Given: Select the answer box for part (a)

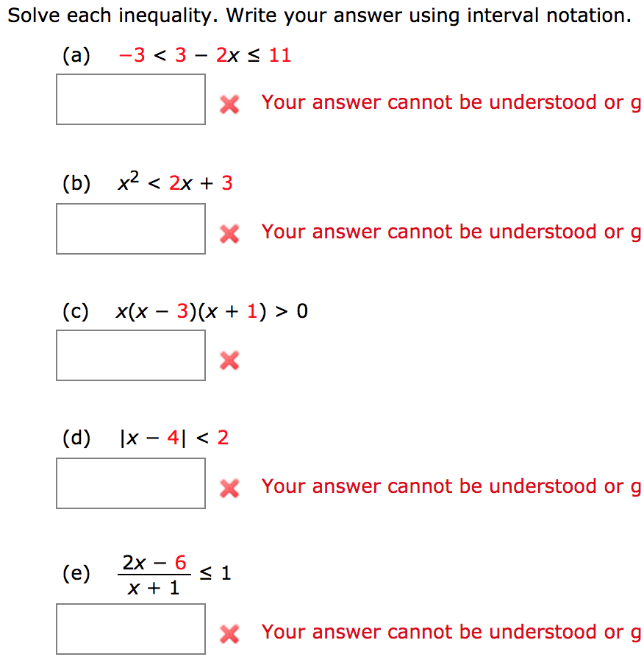Looking at the screenshot, I should coord(130,99).
